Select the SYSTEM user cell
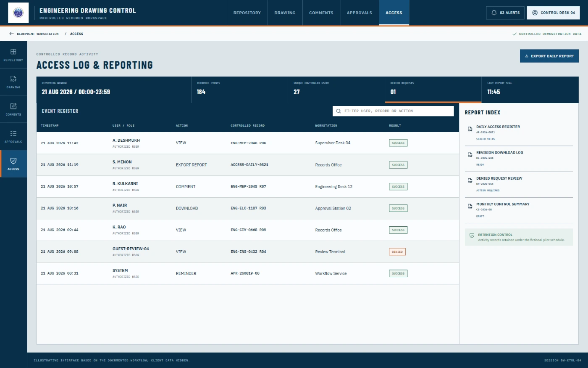Image resolution: width=588 pixels, height=368 pixels. (x=126, y=273)
